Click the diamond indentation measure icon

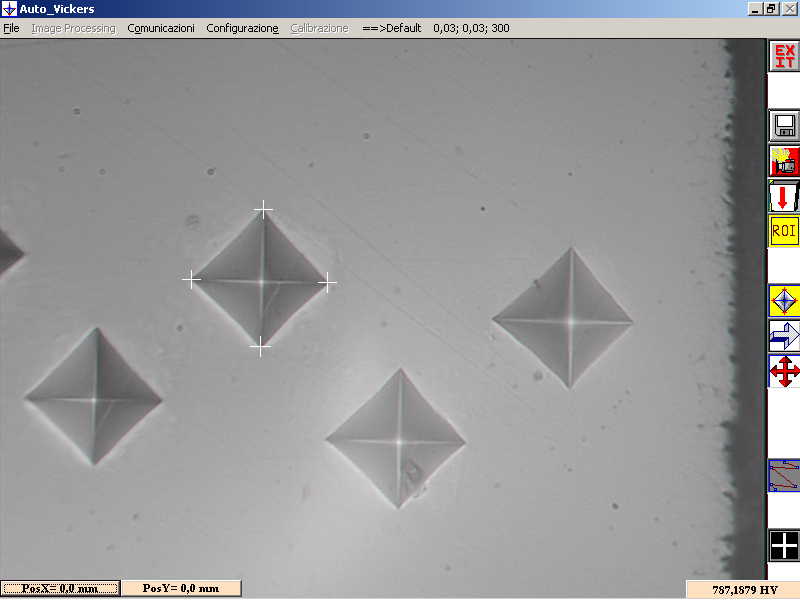784,301
